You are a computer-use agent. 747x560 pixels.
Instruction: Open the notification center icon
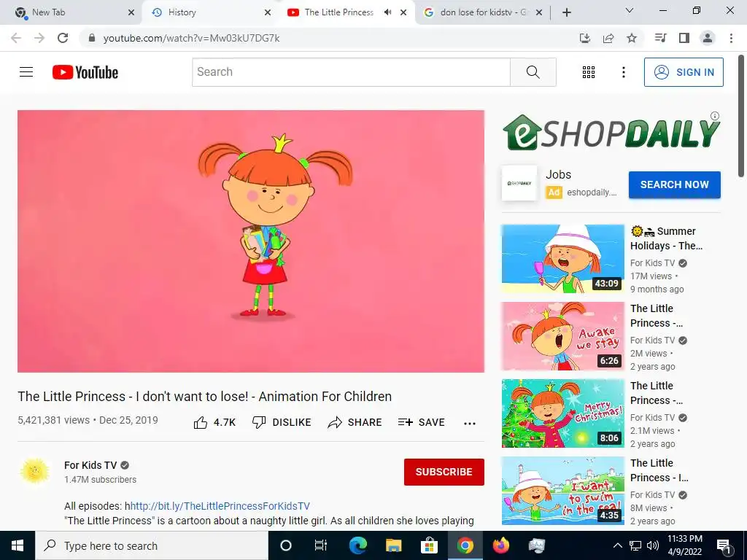pyautogui.click(x=724, y=545)
